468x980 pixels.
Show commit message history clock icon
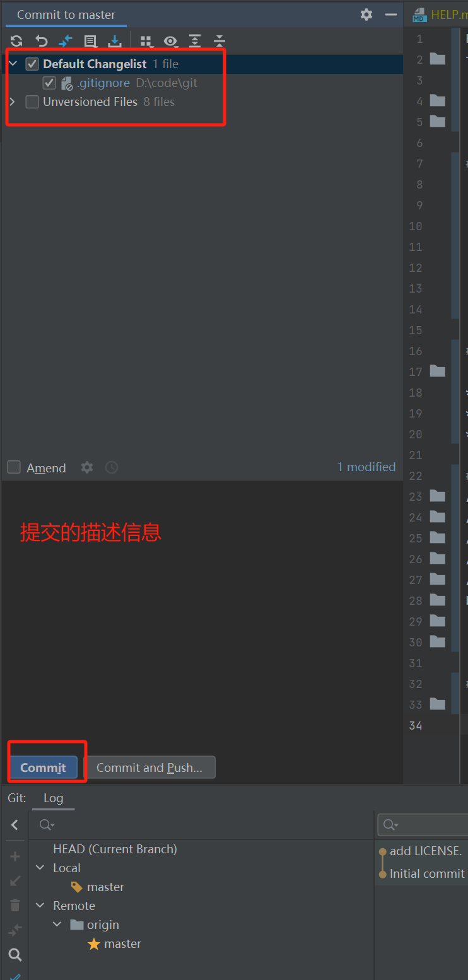coord(112,467)
